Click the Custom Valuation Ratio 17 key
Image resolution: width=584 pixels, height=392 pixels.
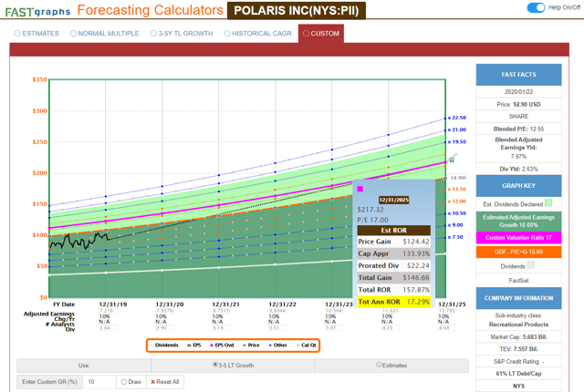tap(518, 238)
